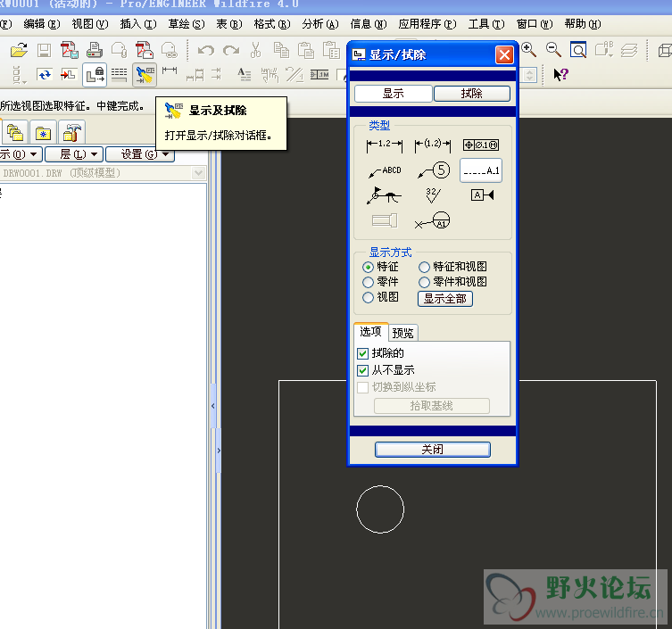Toggle the 显示 mode button
Screen dimensions: 672x629
[393, 94]
